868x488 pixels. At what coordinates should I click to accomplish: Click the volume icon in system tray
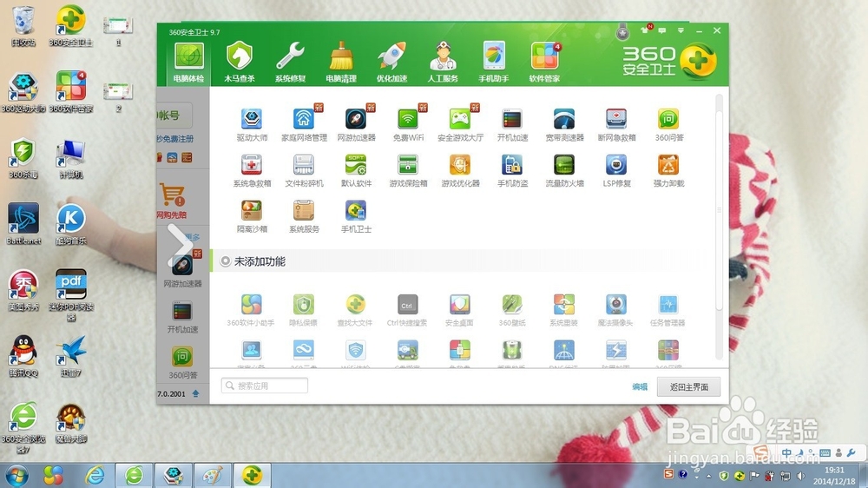click(800, 475)
